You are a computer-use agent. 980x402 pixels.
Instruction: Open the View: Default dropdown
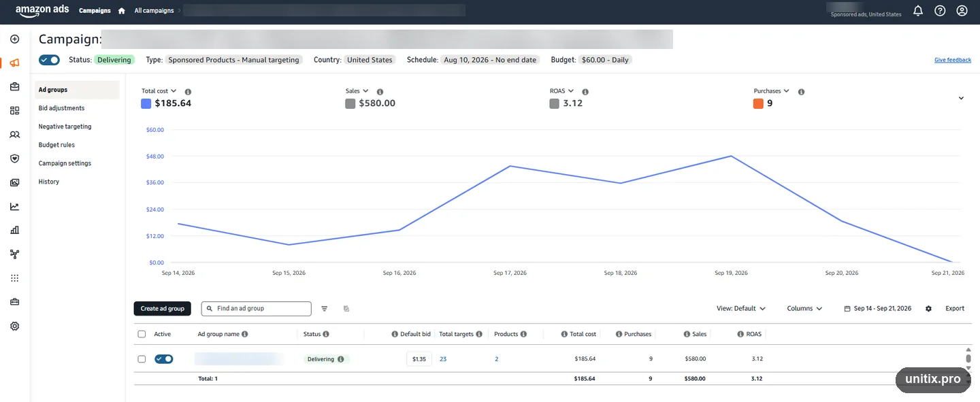point(741,309)
